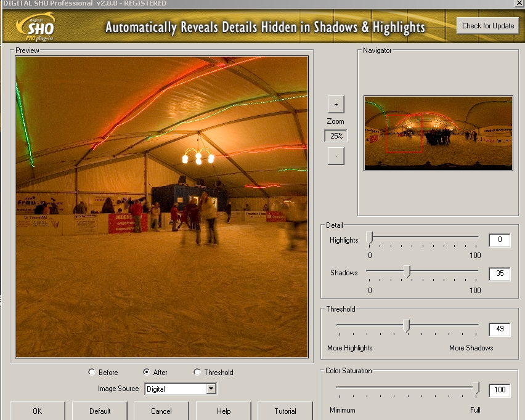525x420 pixels.
Task: Click the Shadows slider handle
Action: point(407,271)
